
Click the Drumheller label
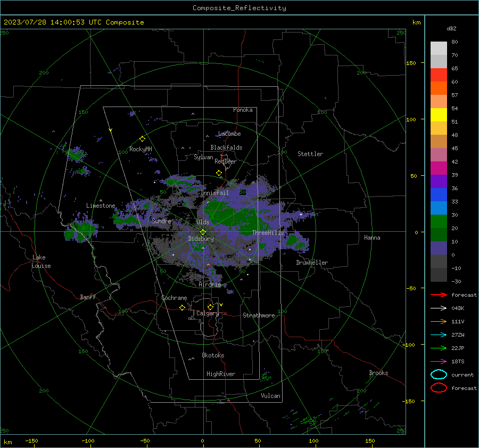click(312, 263)
